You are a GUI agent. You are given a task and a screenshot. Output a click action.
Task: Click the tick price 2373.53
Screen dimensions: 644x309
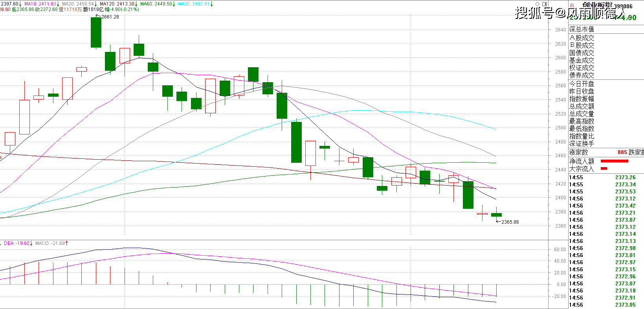(626, 191)
